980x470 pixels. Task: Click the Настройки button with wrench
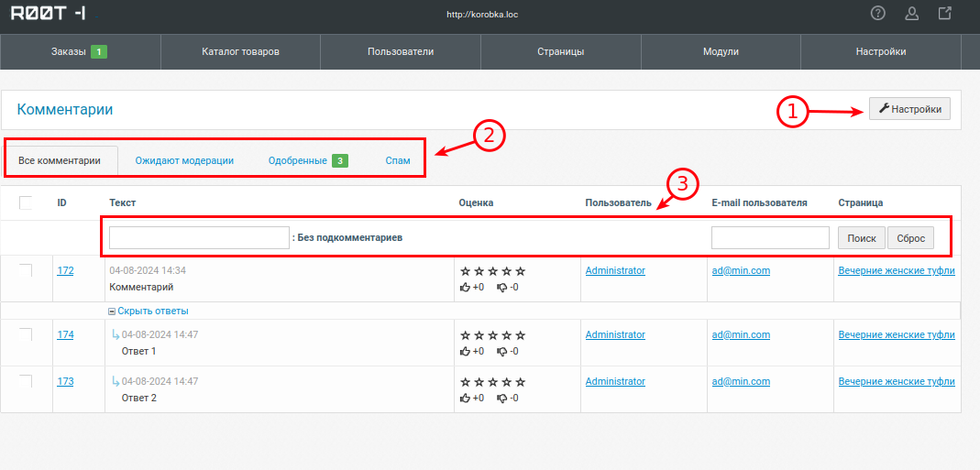(910, 109)
